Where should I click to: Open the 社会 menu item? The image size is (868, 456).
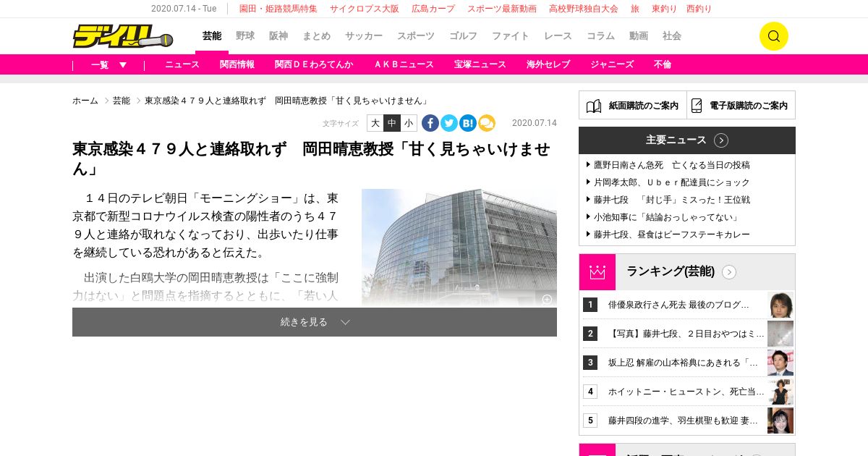[672, 36]
